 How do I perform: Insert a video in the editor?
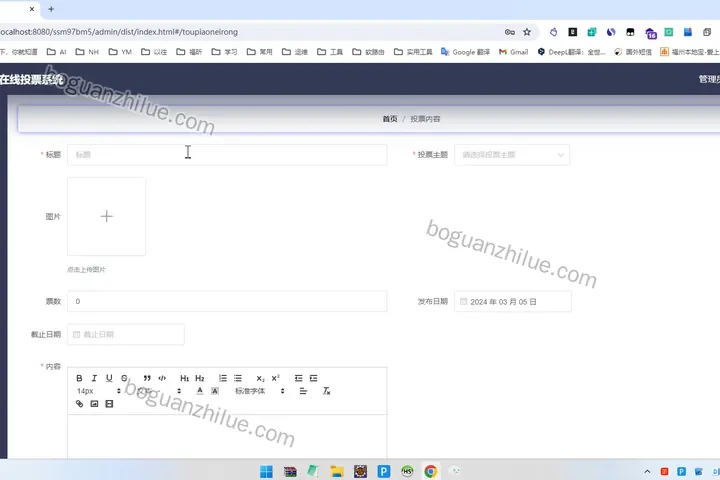(109, 404)
